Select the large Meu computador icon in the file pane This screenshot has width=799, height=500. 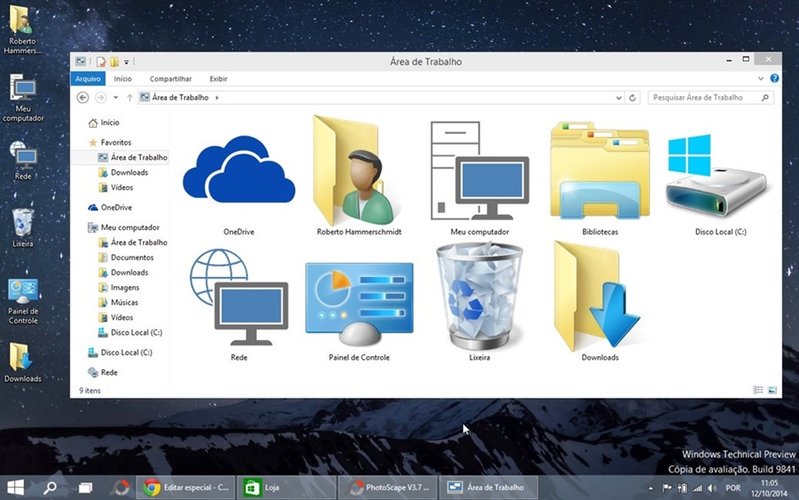point(480,171)
